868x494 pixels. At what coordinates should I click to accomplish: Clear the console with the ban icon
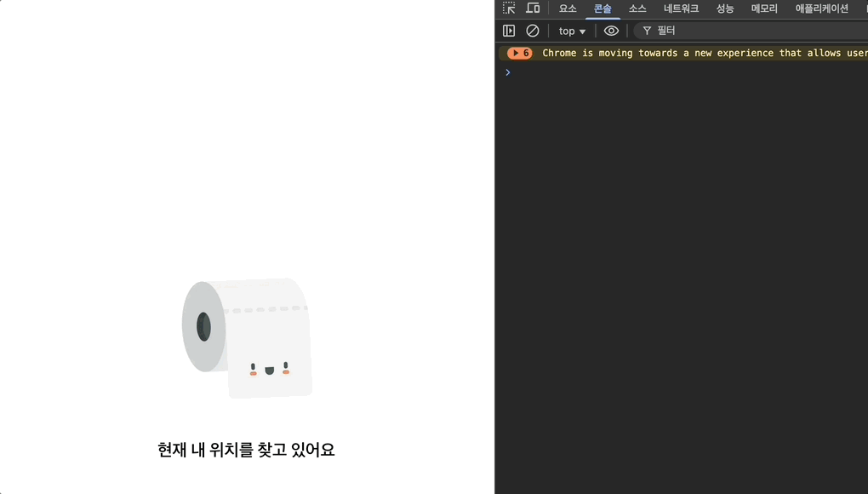point(533,31)
